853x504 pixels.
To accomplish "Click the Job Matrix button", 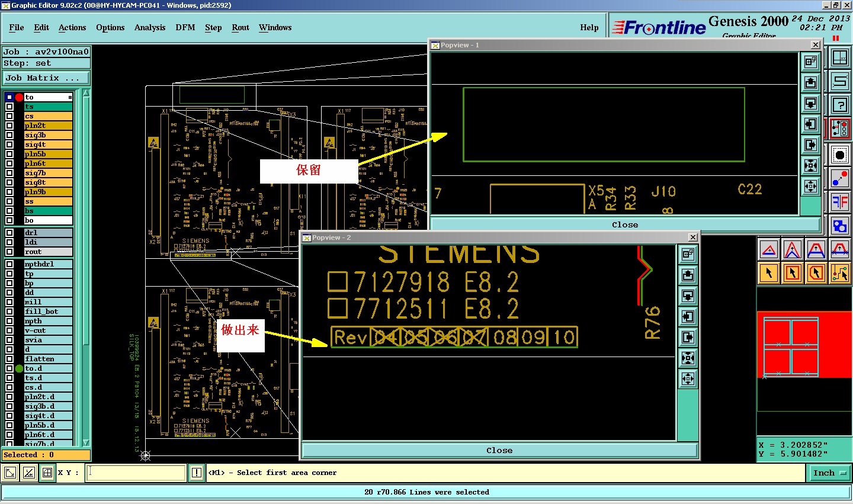I will (47, 78).
